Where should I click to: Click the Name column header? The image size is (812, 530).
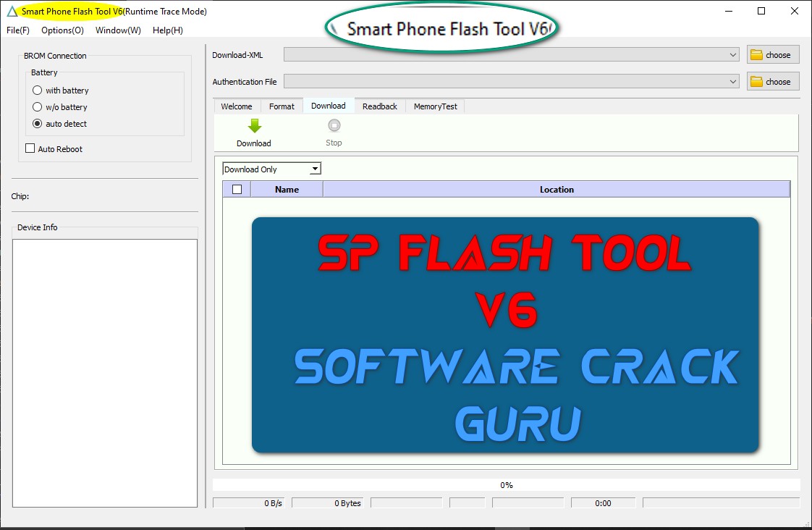[287, 190]
